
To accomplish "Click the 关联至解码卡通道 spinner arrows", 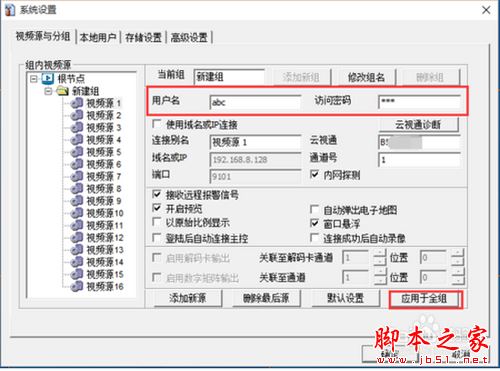I will click(x=380, y=258).
